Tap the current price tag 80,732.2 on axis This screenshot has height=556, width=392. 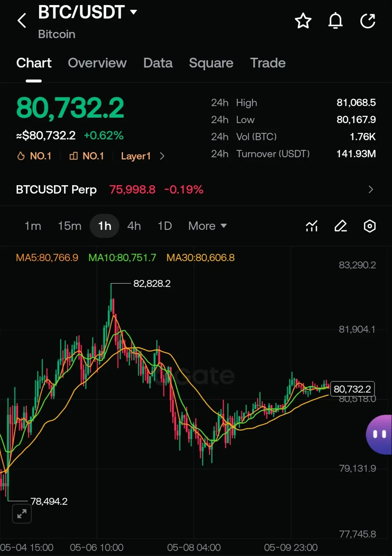352,389
